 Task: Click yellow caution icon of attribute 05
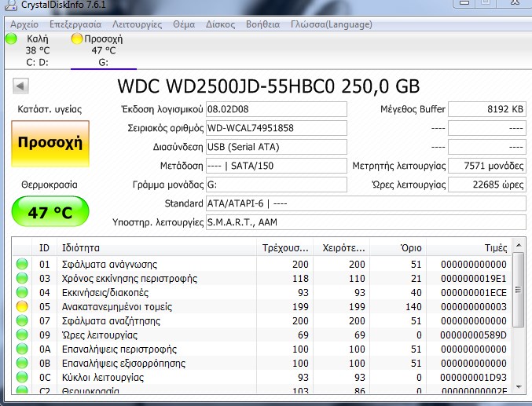(22, 306)
